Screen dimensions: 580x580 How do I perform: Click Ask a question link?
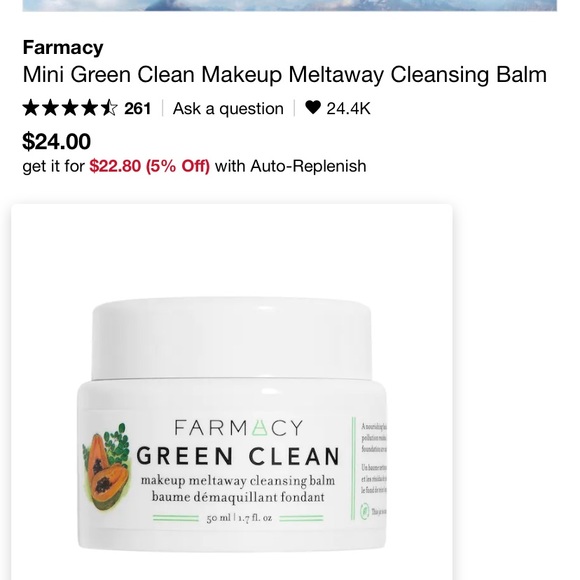[228, 109]
